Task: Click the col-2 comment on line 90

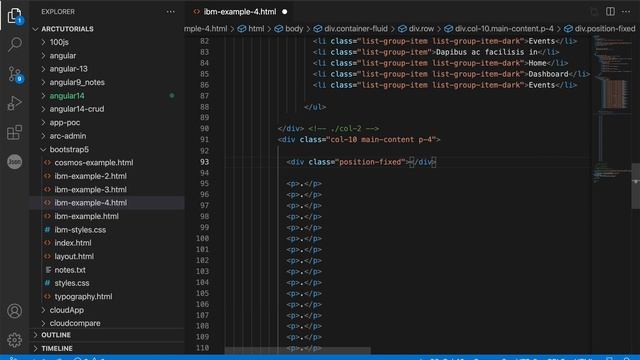Action: tap(344, 129)
